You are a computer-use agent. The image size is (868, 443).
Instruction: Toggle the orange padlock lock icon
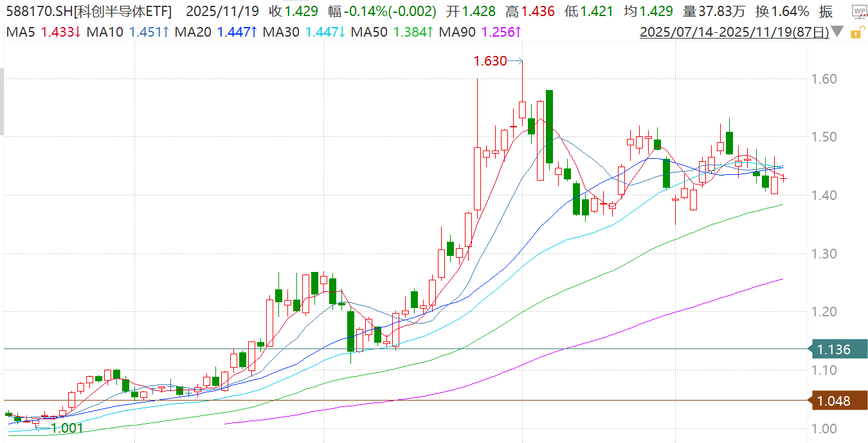(x=856, y=32)
